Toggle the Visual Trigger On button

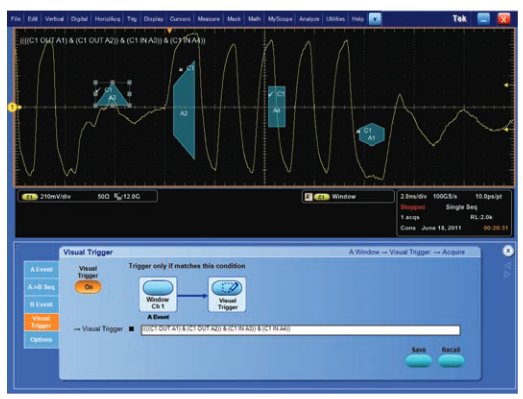click(x=88, y=287)
